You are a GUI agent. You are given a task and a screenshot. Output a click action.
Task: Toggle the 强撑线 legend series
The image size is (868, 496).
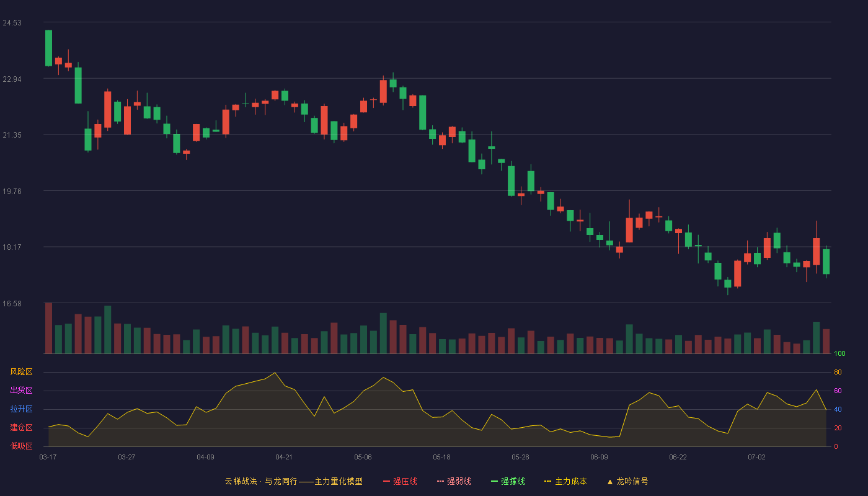(508, 481)
